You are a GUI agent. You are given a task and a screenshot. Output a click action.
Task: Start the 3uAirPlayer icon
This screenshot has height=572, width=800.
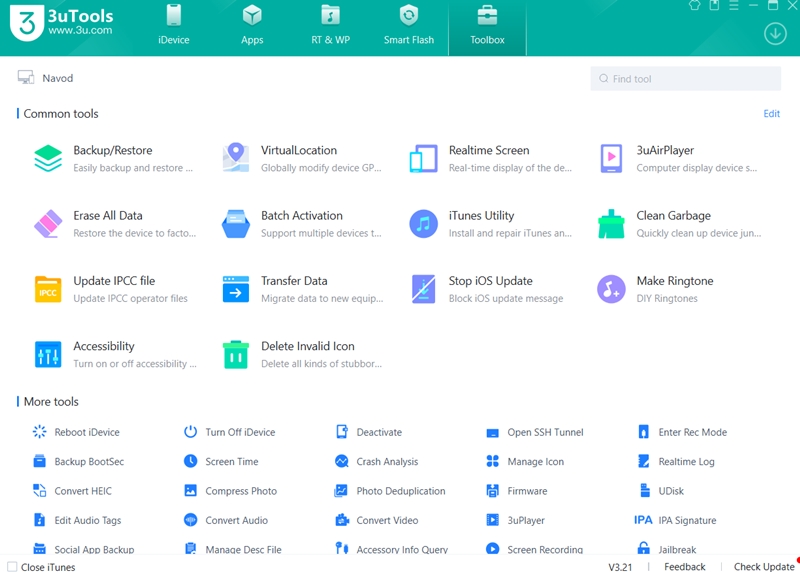pyautogui.click(x=611, y=159)
